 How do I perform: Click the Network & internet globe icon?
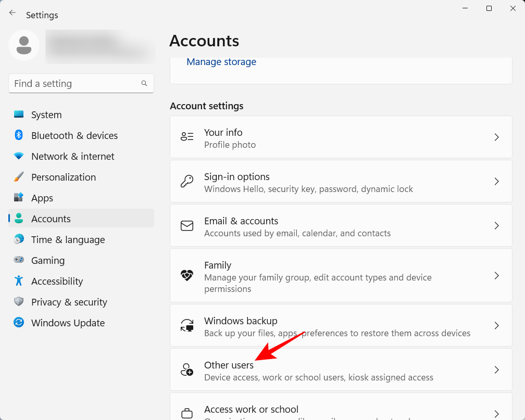pos(18,156)
